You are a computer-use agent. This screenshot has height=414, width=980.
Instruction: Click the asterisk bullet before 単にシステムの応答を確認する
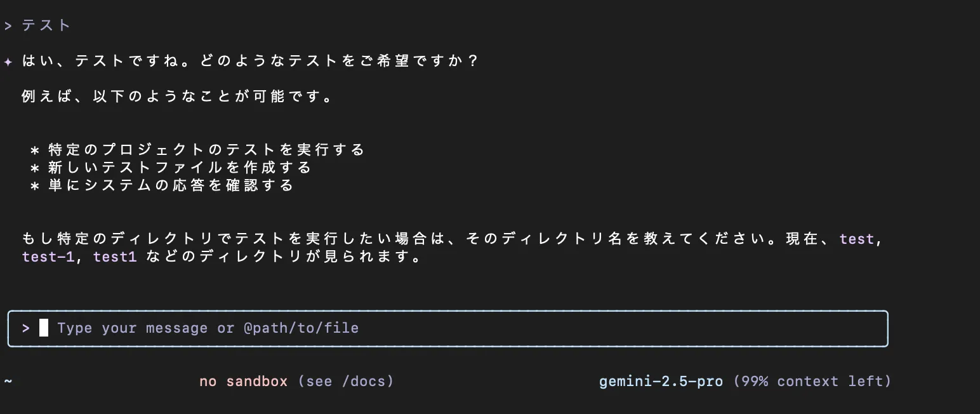36,185
